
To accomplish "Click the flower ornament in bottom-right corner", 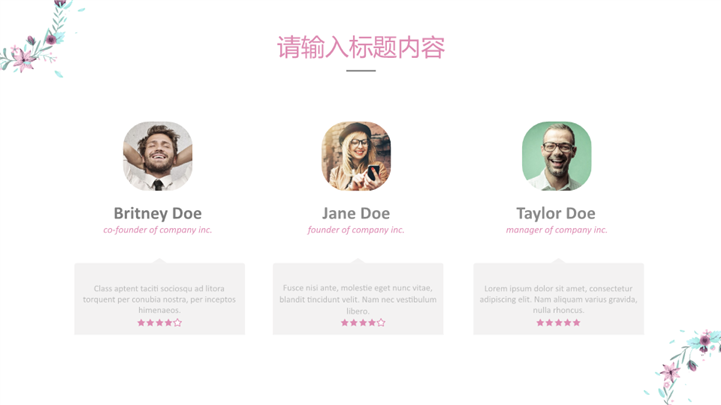I will (683, 367).
